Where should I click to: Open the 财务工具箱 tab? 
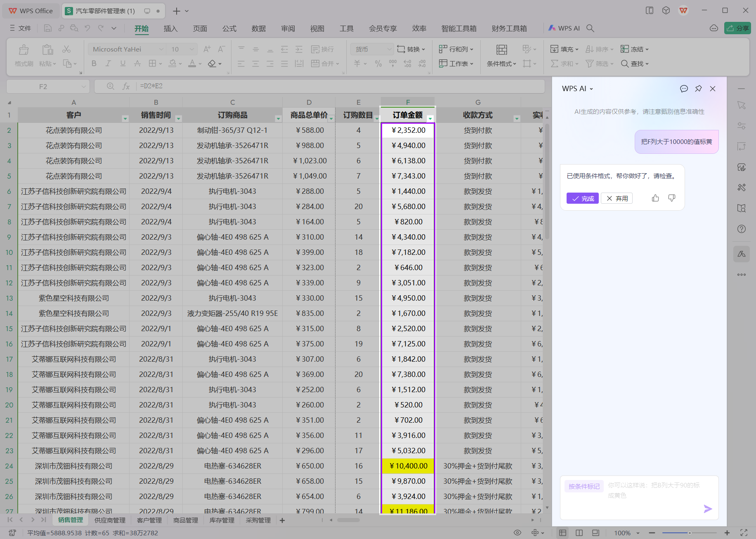(509, 28)
